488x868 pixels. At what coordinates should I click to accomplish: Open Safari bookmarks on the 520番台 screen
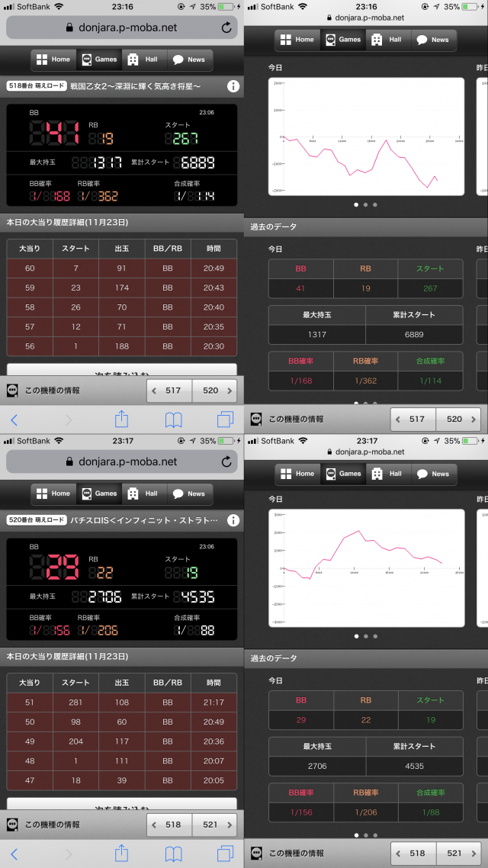[x=174, y=854]
